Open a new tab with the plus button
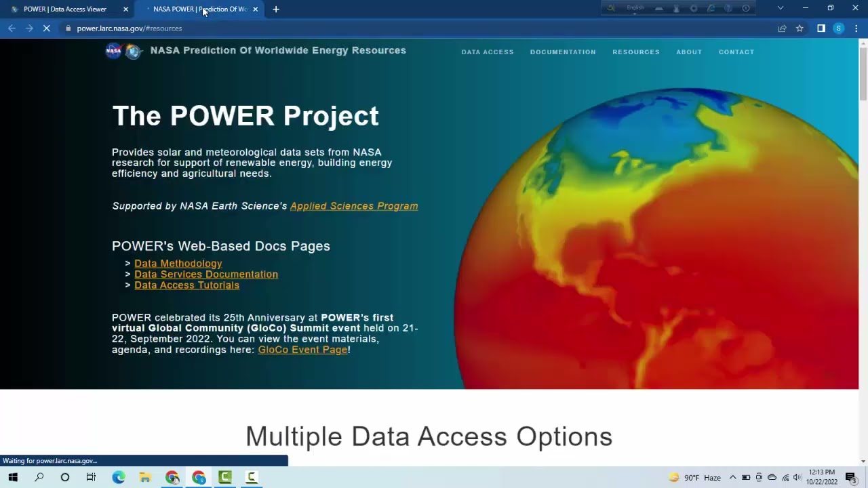Image resolution: width=868 pixels, height=488 pixels. (x=275, y=9)
